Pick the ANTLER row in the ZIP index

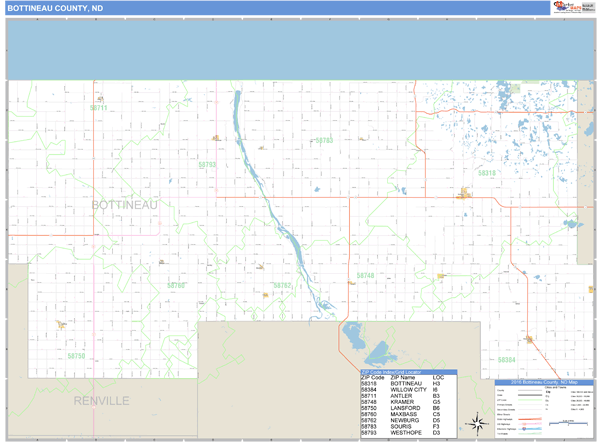(402, 396)
